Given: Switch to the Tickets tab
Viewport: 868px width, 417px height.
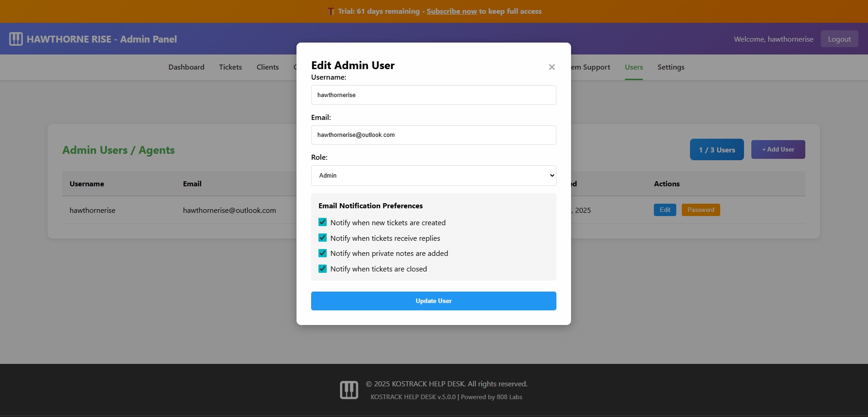Looking at the screenshot, I should point(230,67).
